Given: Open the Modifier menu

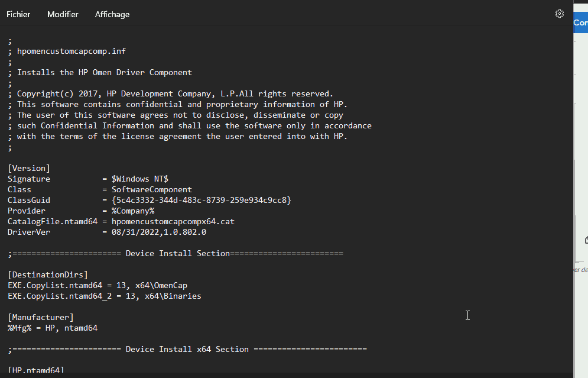Looking at the screenshot, I should pos(63,14).
